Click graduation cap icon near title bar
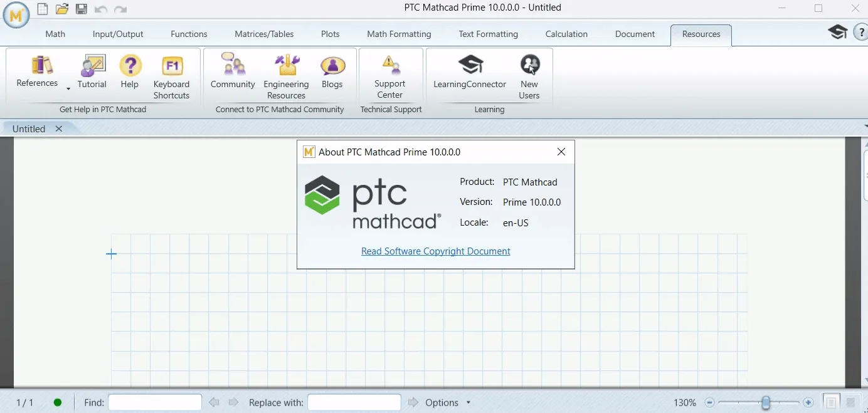This screenshot has width=868, height=413. pyautogui.click(x=838, y=32)
